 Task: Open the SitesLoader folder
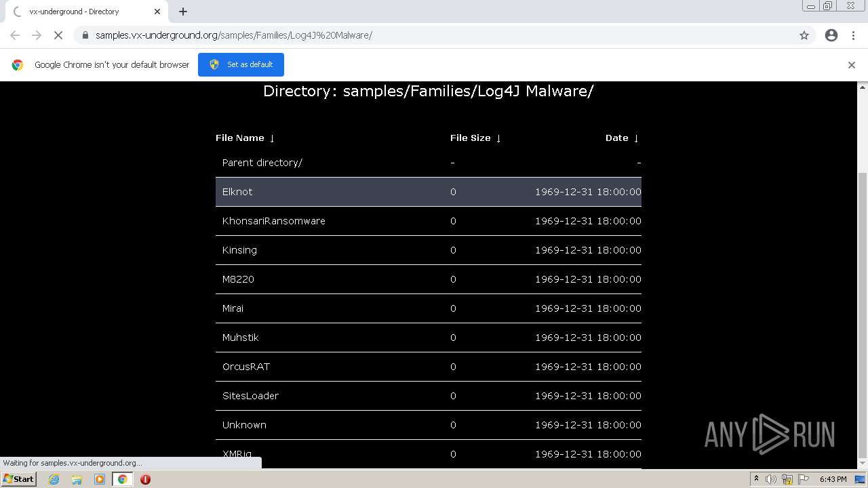tap(250, 396)
